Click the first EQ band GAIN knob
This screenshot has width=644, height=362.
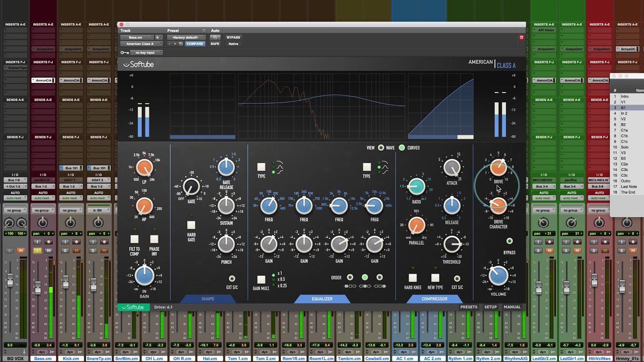[269, 244]
